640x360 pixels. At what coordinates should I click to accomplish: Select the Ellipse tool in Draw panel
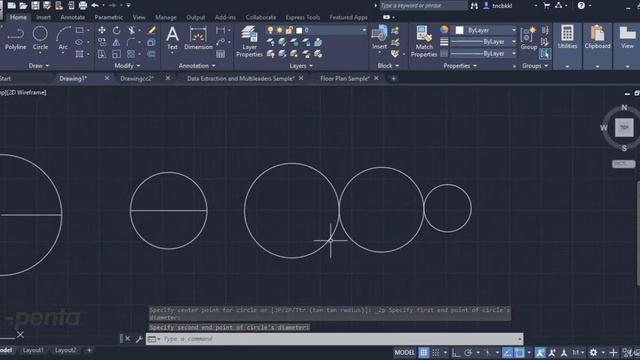pos(80,42)
